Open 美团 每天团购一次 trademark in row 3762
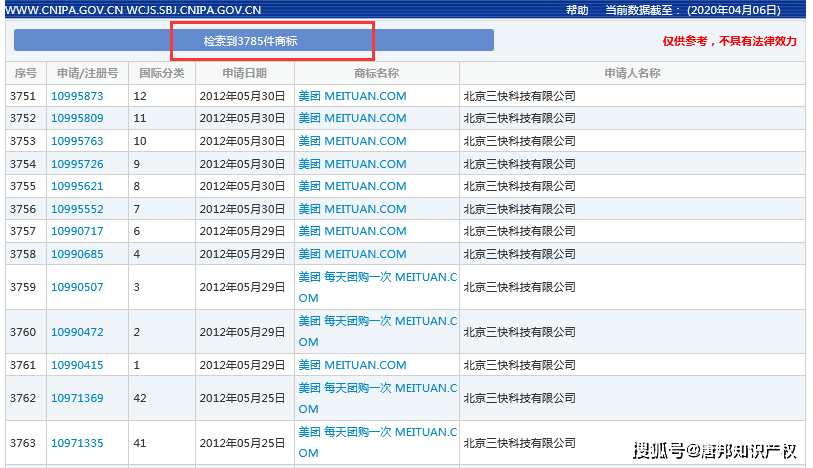The width and height of the screenshot is (813, 468). (377, 399)
